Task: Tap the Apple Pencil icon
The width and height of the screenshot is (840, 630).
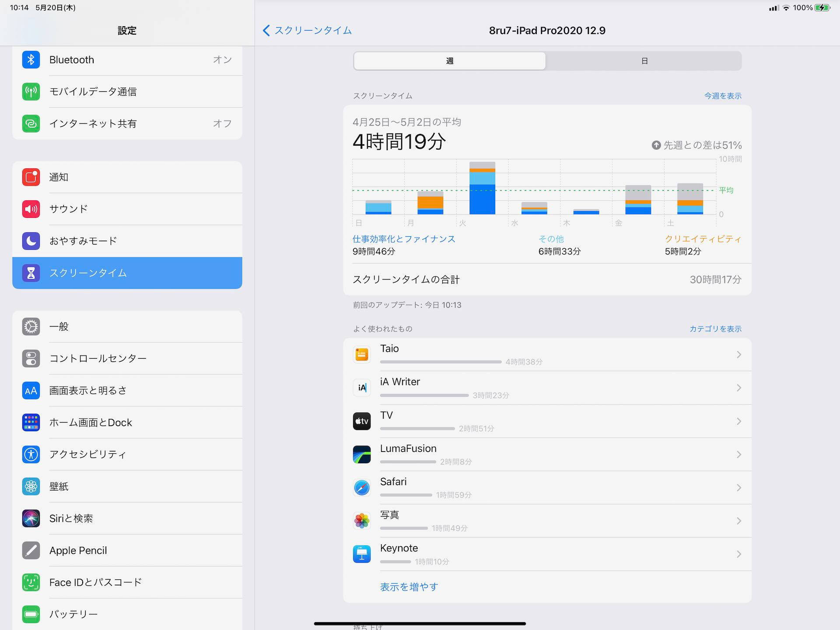Action: pos(31,550)
